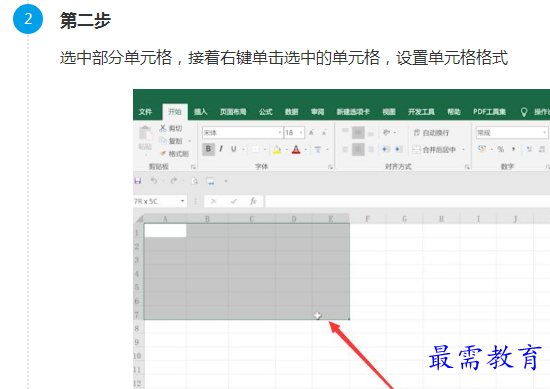Click the fx insert function icon
Image resolution: width=550 pixels, height=389 pixels.
253,201
